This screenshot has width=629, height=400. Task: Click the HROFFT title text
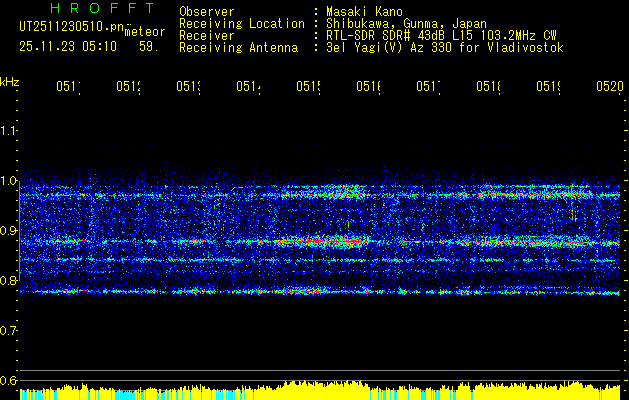click(103, 8)
